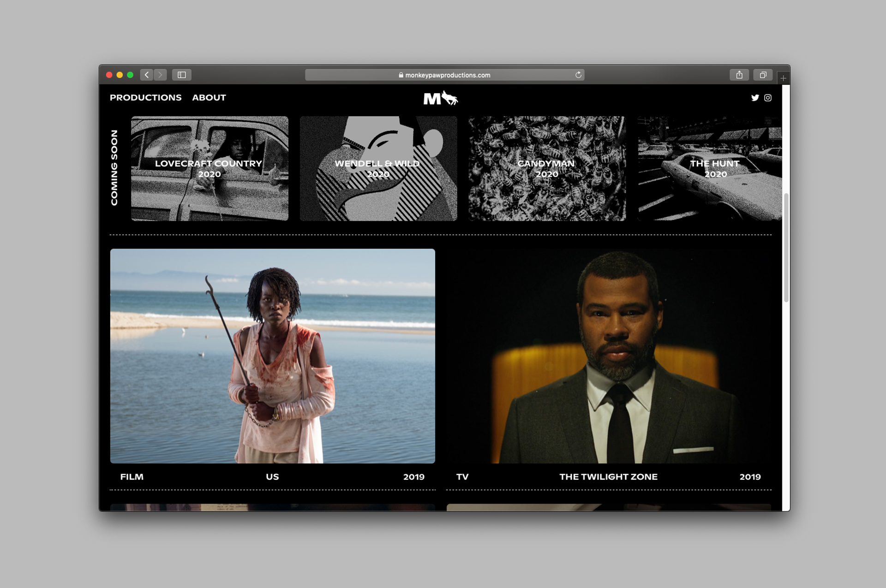
Task: Click the page vertical scrollbar
Action: click(786, 248)
